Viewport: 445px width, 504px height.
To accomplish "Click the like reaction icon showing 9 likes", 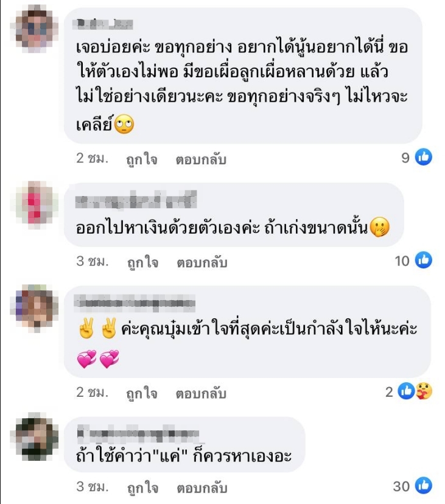I will coord(424,157).
